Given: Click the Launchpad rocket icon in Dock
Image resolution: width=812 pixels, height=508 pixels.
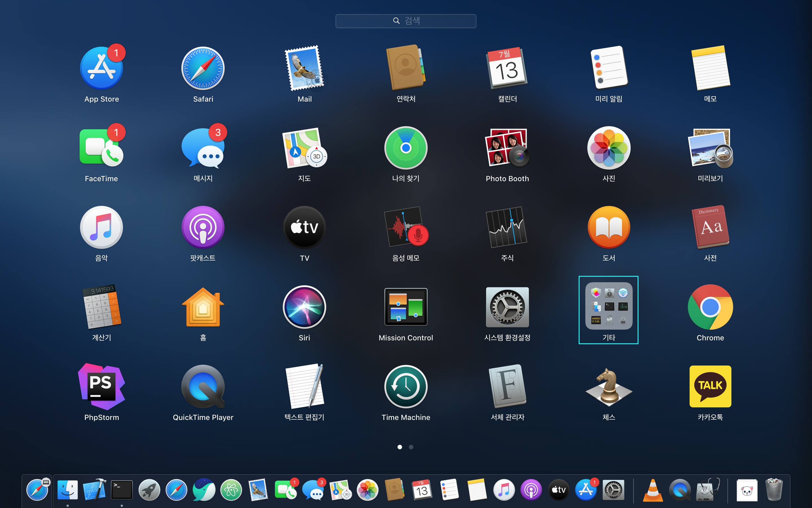Looking at the screenshot, I should click(x=149, y=490).
